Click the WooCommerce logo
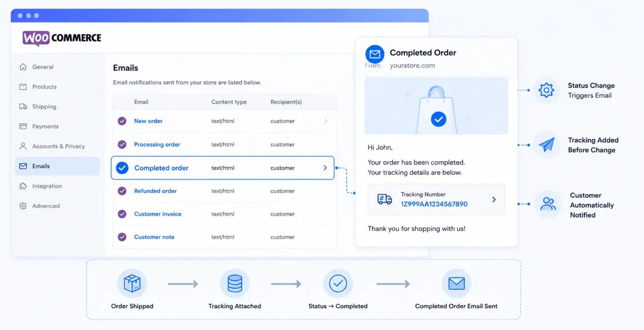This screenshot has height=330, width=644. pyautogui.click(x=62, y=38)
